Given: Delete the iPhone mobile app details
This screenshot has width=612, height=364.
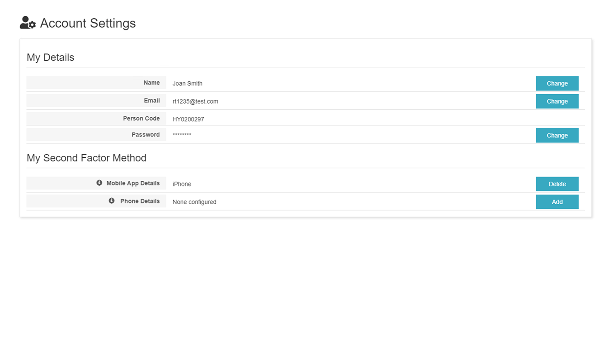Looking at the screenshot, I should coord(557,184).
